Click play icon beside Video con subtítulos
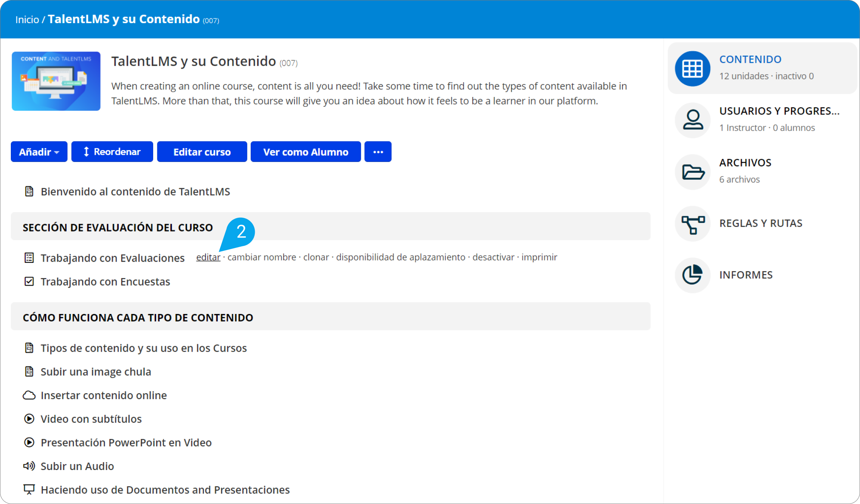The height and width of the screenshot is (504, 860). click(29, 419)
